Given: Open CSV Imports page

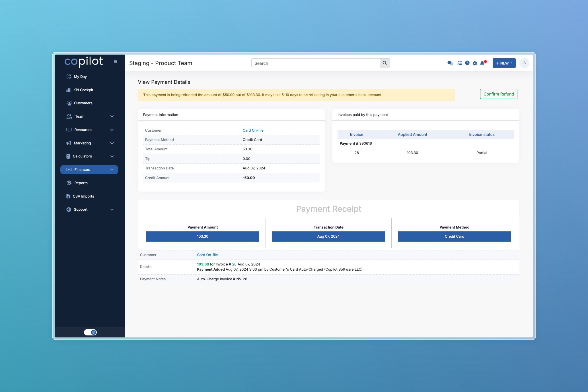Looking at the screenshot, I should pyautogui.click(x=83, y=196).
